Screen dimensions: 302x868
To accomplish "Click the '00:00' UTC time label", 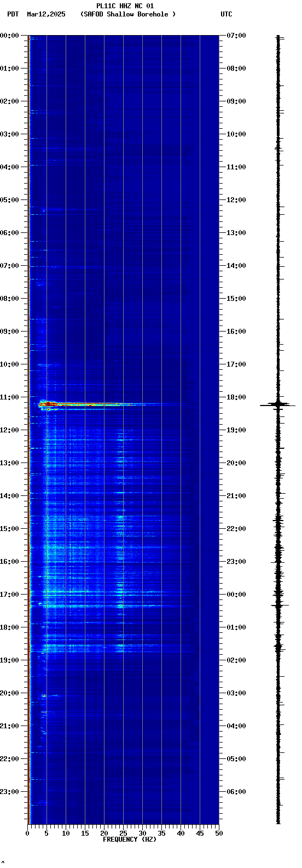I will [x=236, y=595].
